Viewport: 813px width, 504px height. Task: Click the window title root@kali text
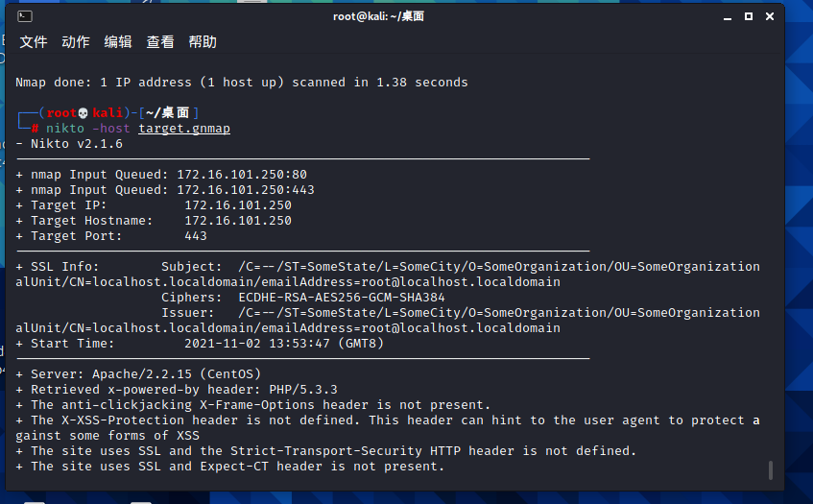point(378,16)
